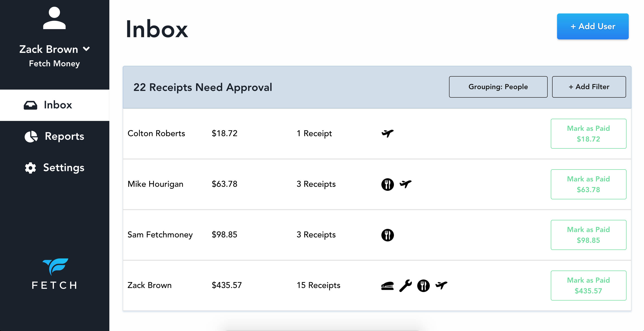
Task: Click the dining icon on Mike Hourigan's row
Action: (387, 184)
